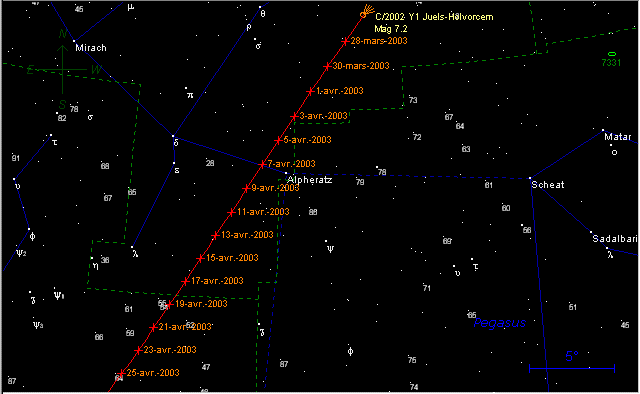640x394 pixels.
Task: Click the N-S-E-W compass indicator
Action: point(63,69)
